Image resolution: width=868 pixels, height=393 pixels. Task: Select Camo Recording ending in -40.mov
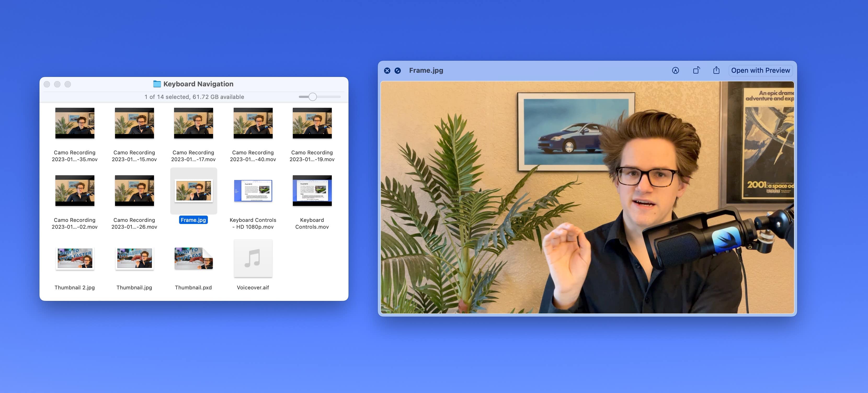[x=253, y=123]
